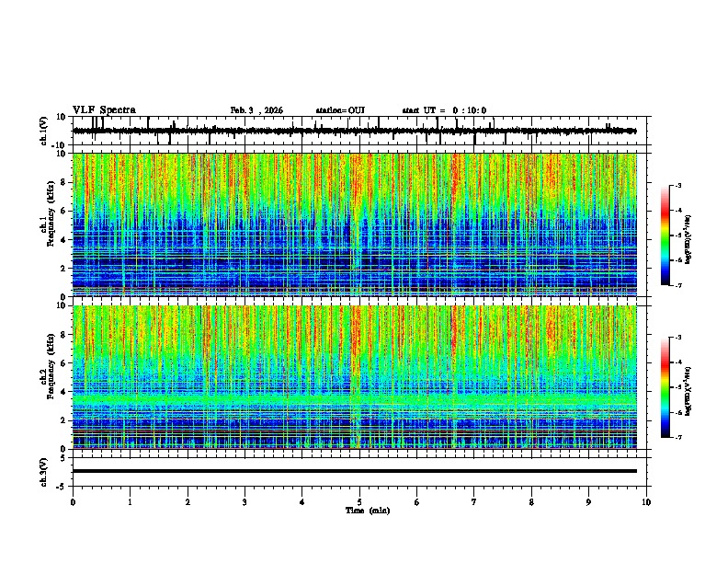728x563 pixels.
Task: Click the time axis tick label "10"
Action: tap(646, 502)
